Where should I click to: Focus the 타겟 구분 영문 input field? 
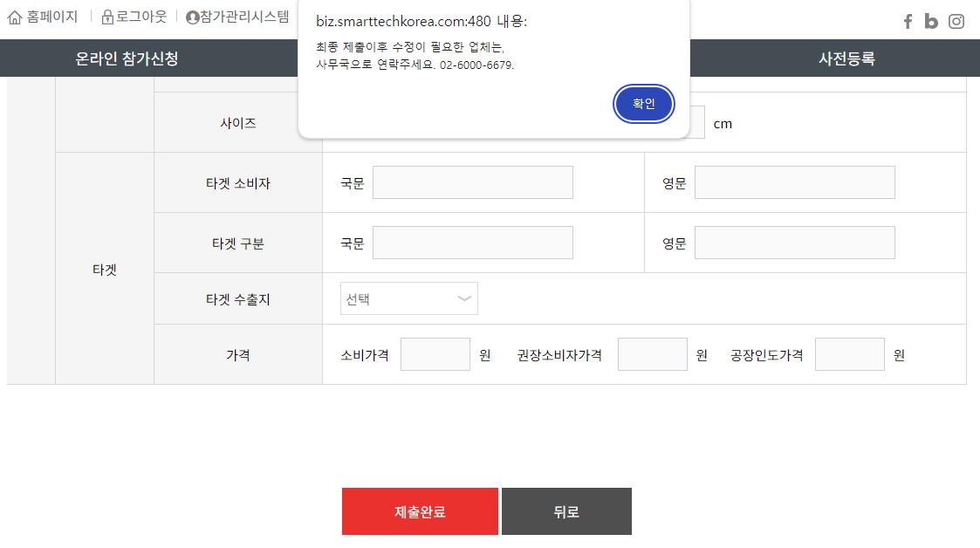794,243
